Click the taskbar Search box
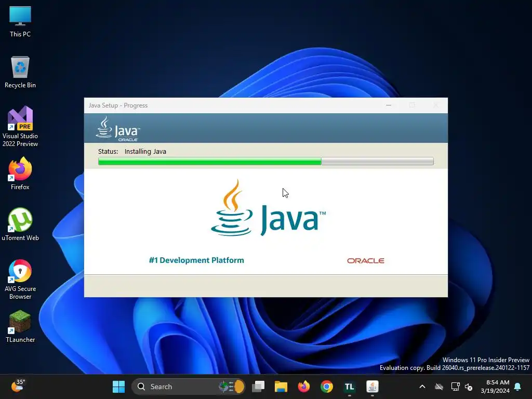The image size is (532, 399). [x=188, y=387]
